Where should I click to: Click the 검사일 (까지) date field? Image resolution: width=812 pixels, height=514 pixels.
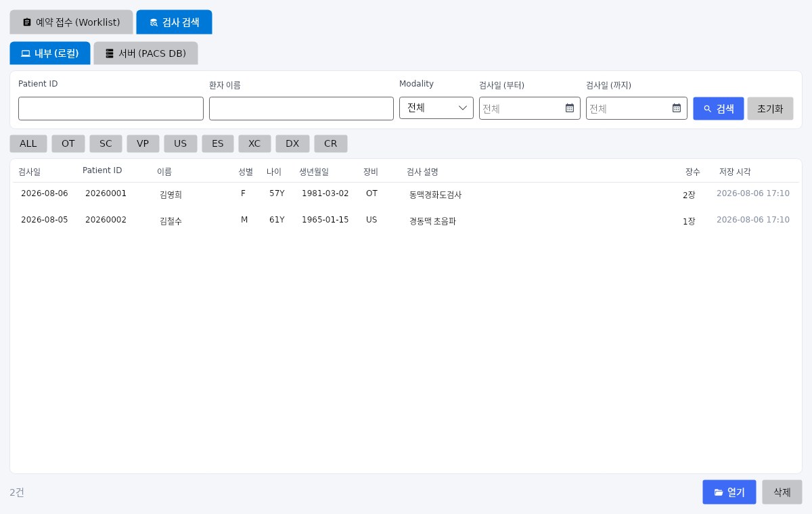(637, 108)
